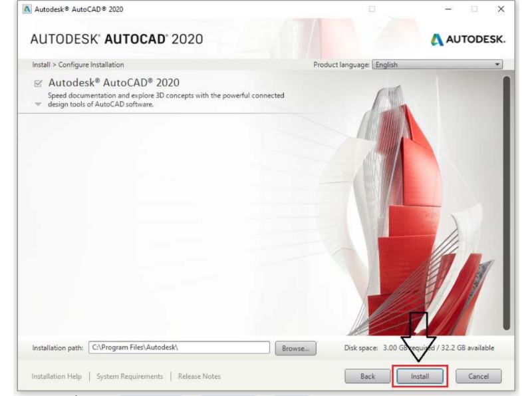This screenshot has width=532, height=396.
Task: Open the System Requirements link
Action: click(130, 376)
